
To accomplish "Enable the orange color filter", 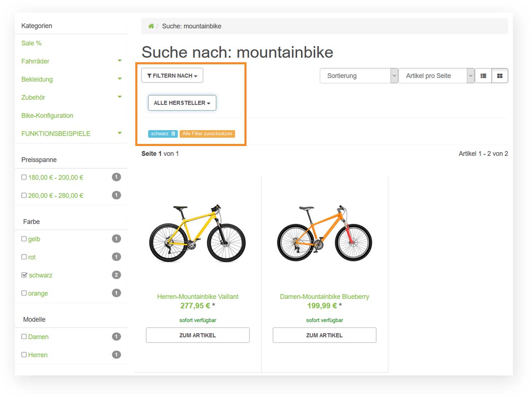I will pos(24,293).
